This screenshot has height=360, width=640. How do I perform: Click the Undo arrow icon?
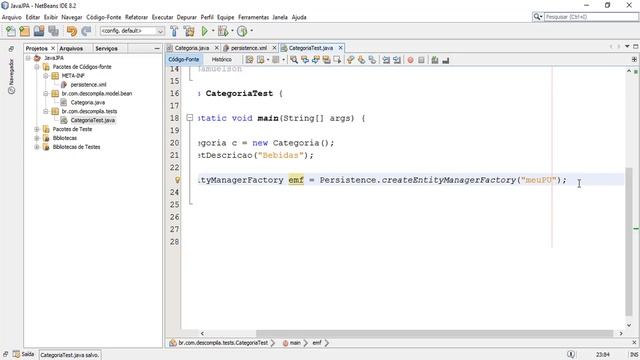[72, 31]
